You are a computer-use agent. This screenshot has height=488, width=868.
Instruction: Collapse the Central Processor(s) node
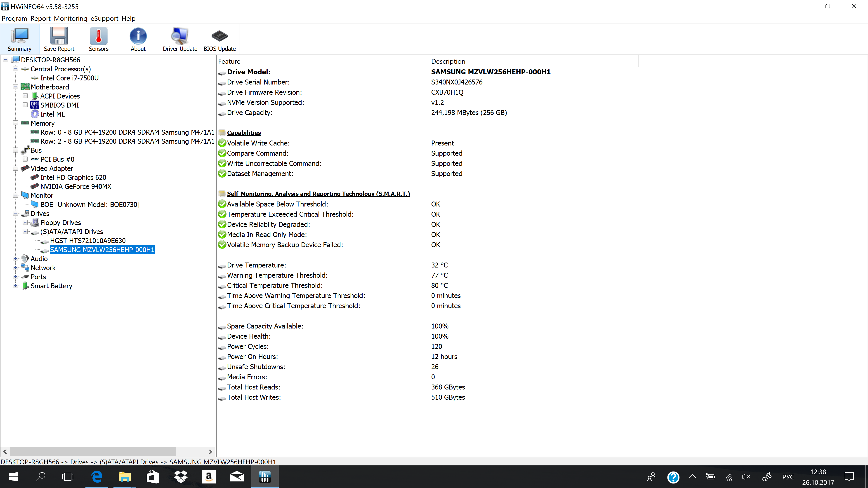pyautogui.click(x=15, y=69)
